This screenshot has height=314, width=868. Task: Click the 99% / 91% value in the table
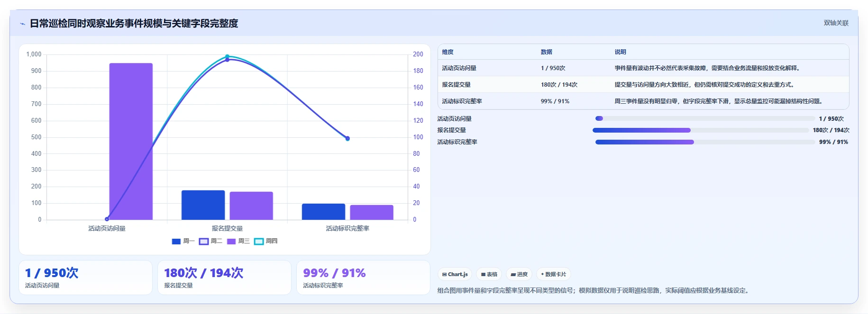tap(555, 101)
